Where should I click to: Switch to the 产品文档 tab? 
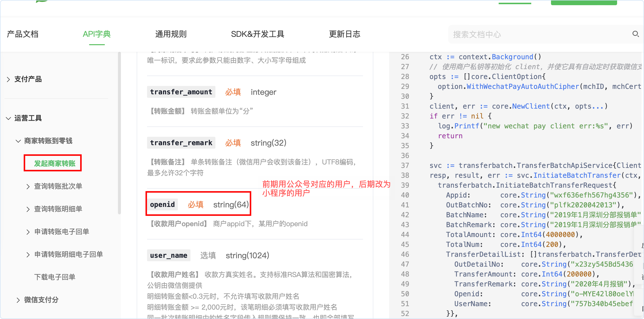tap(22, 34)
